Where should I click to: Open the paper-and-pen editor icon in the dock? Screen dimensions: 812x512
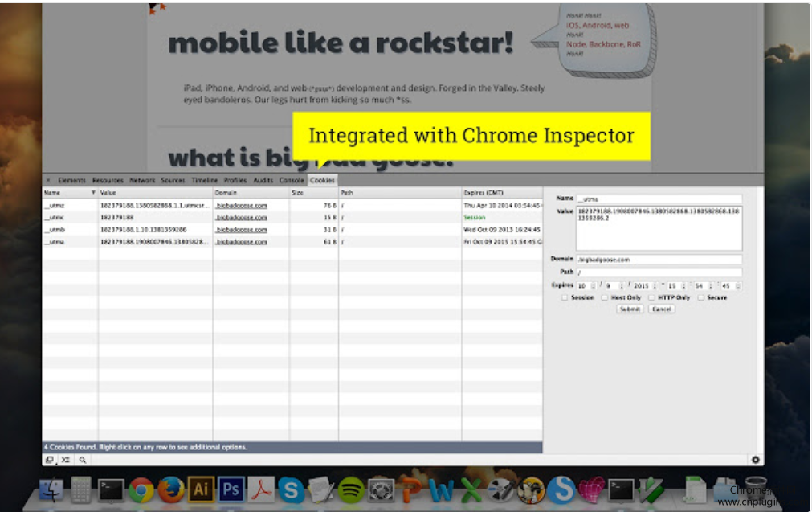pos(321,489)
